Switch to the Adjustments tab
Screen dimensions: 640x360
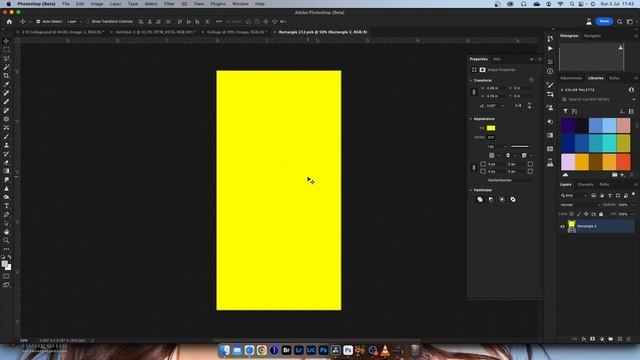tap(571, 78)
